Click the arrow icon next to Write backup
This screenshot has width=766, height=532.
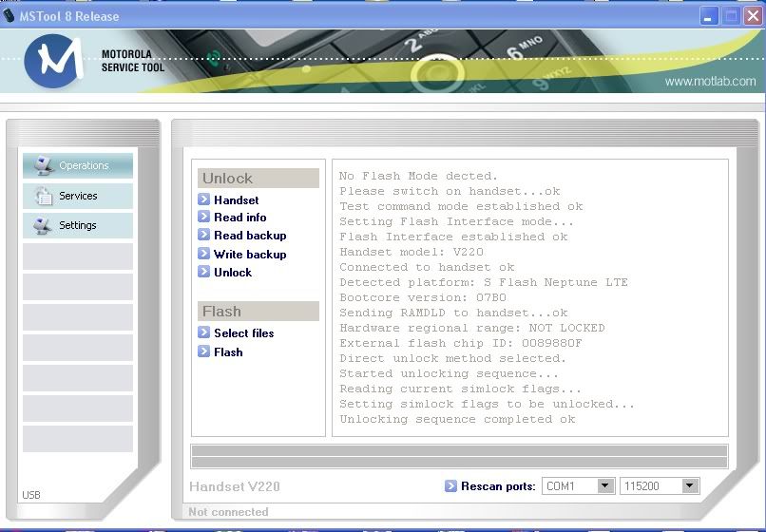click(204, 254)
